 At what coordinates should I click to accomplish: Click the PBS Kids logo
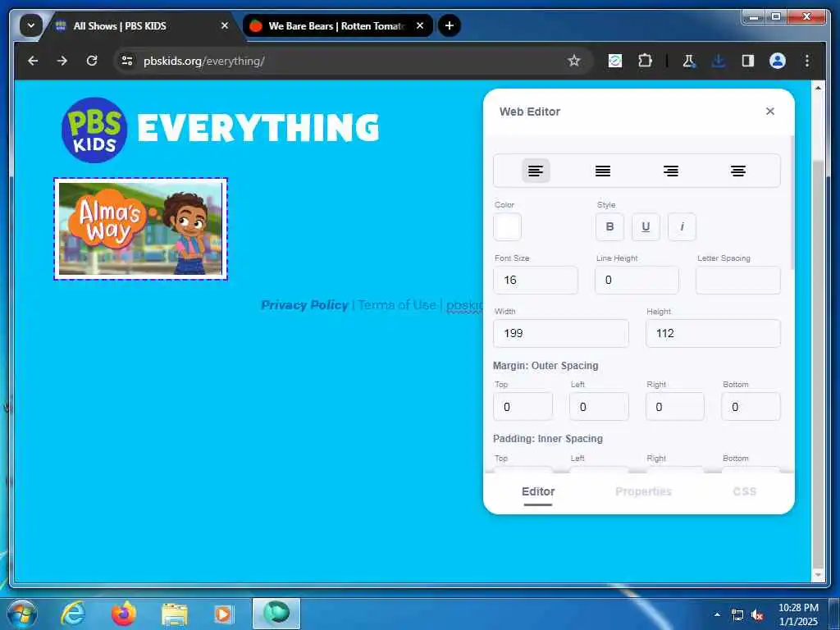pos(94,130)
